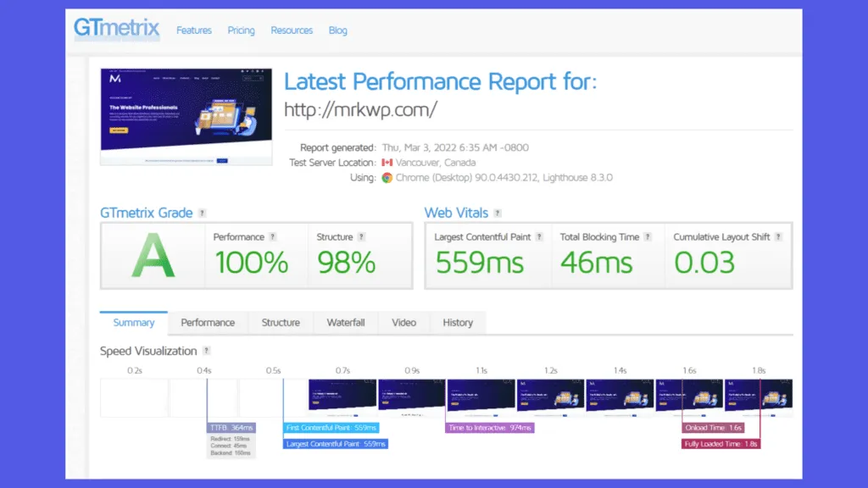Click the help icon next to Web Vitals
868x488 pixels.
click(x=498, y=213)
